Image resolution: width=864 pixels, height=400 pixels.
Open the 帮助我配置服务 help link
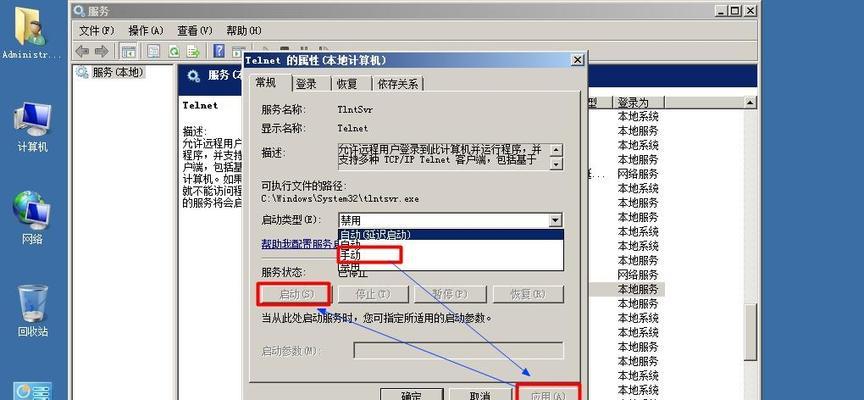pos(300,244)
